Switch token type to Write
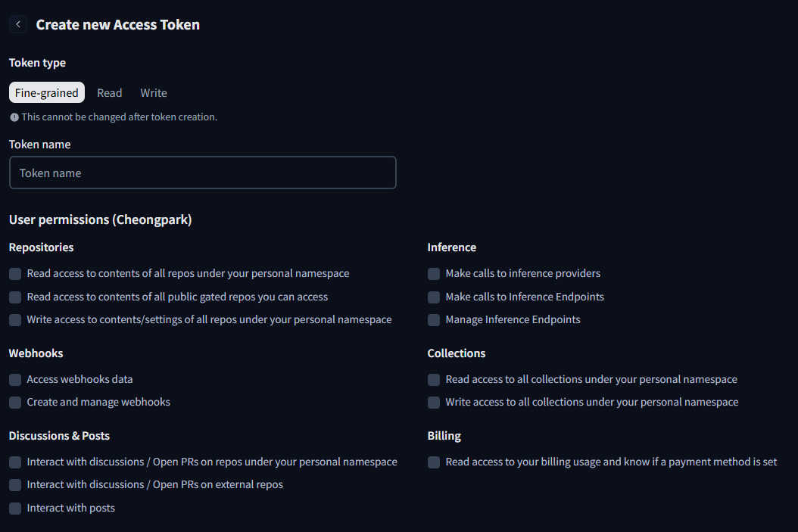The height and width of the screenshot is (532, 798). [154, 92]
